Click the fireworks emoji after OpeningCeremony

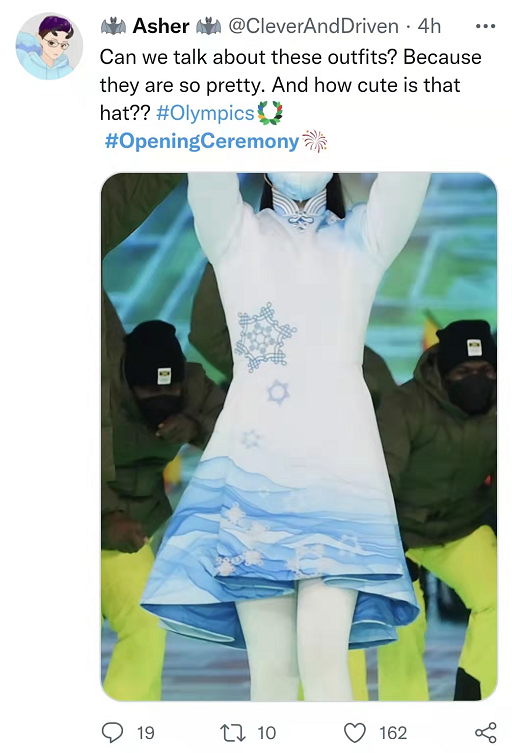click(x=315, y=141)
